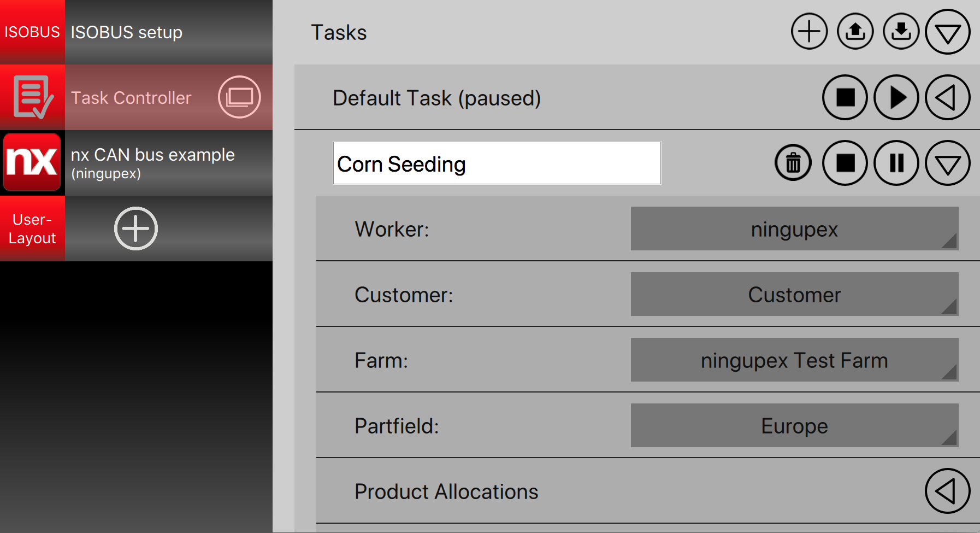Click the download tasks icon
980x533 pixels.
point(901,32)
